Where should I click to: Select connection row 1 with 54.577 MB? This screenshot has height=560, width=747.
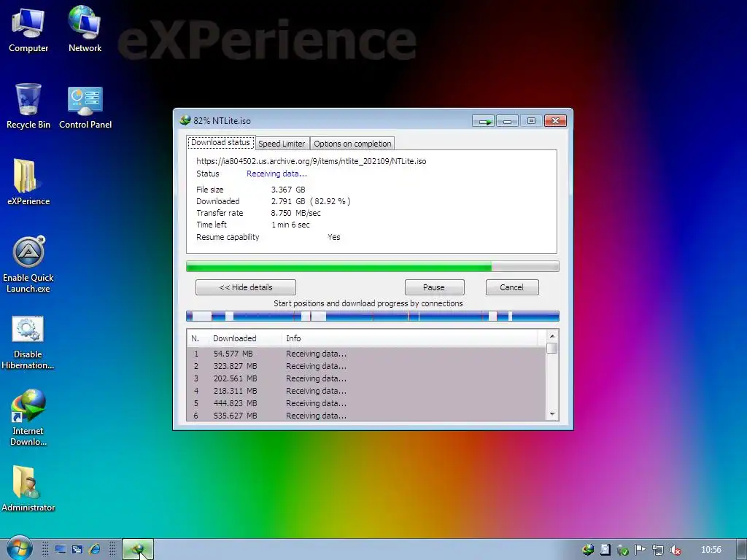click(x=366, y=354)
